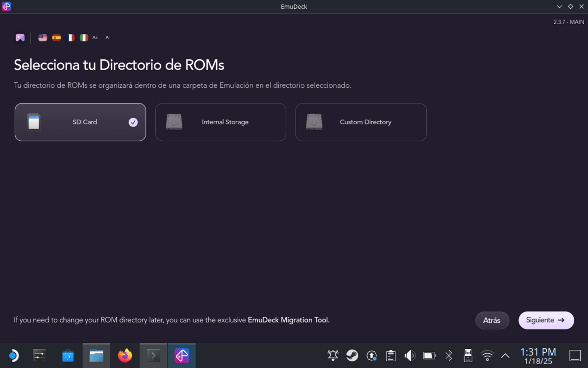Image resolution: width=588 pixels, height=368 pixels.
Task: Pick Custom Directory option
Action: [361, 122]
